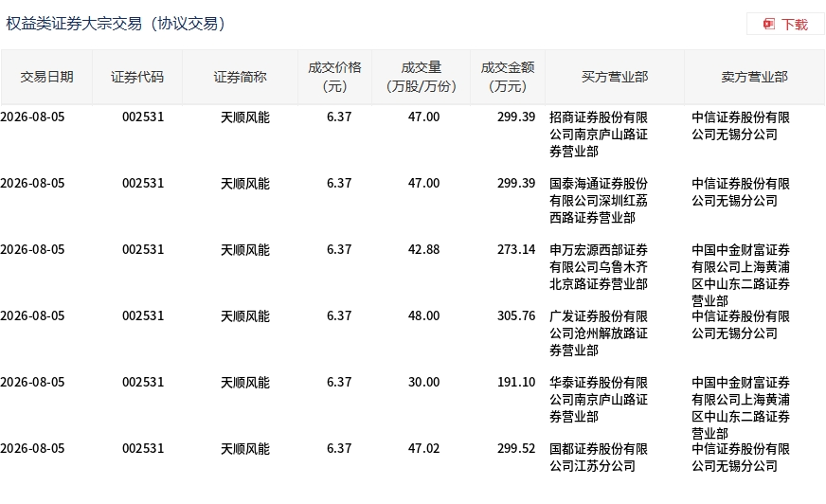Click the 广发证券沧州解放路 buyer entry
The height and width of the screenshot is (504, 826).
pos(599,333)
